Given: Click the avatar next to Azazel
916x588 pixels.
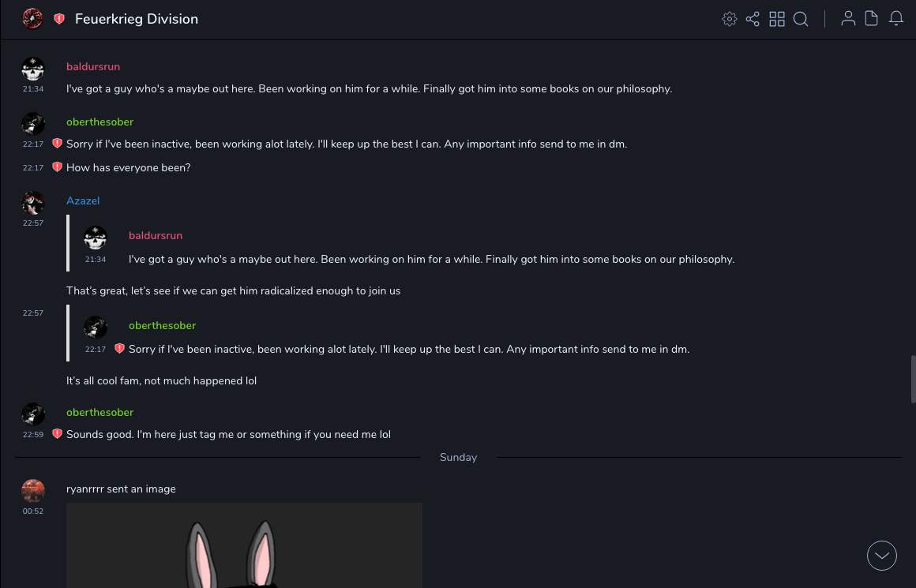Looking at the screenshot, I should [33, 203].
